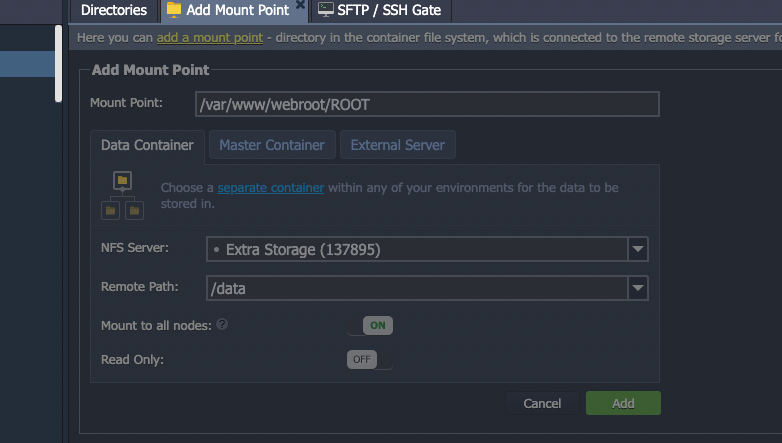Open the External Server tab
The width and height of the screenshot is (782, 443).
pos(397,145)
